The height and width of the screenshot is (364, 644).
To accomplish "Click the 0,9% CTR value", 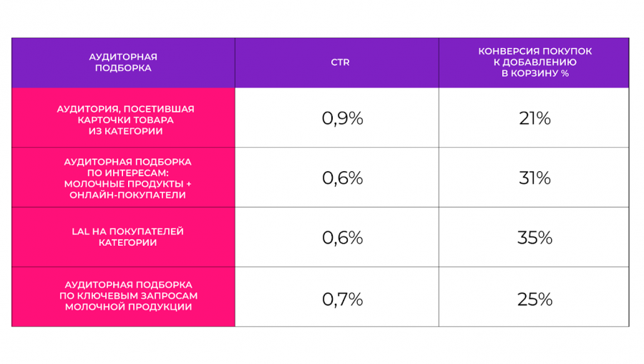I will 342,119.
